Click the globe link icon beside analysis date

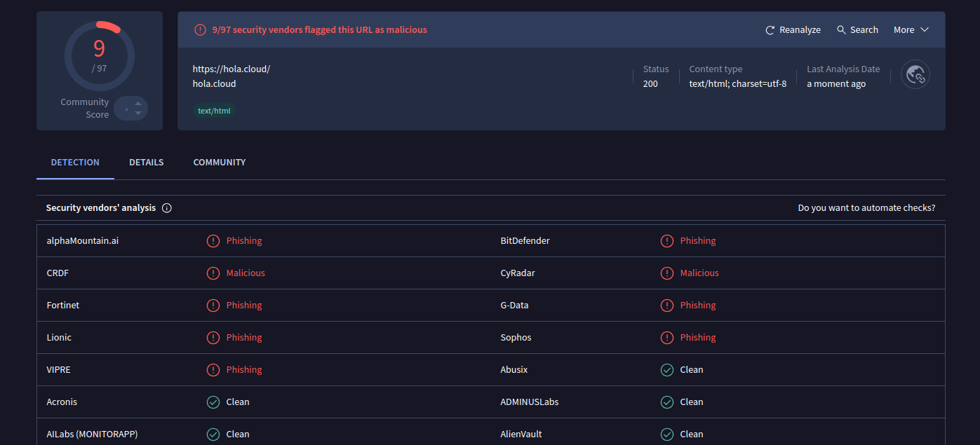915,74
